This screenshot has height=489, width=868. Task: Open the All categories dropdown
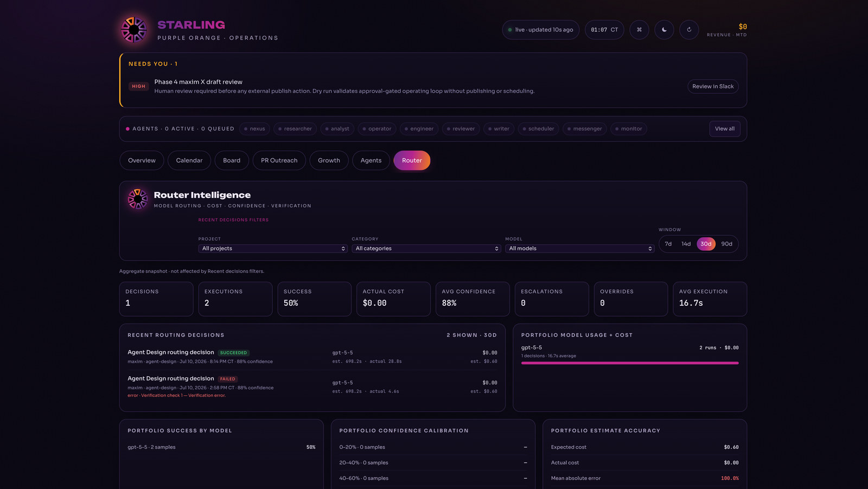426,248
